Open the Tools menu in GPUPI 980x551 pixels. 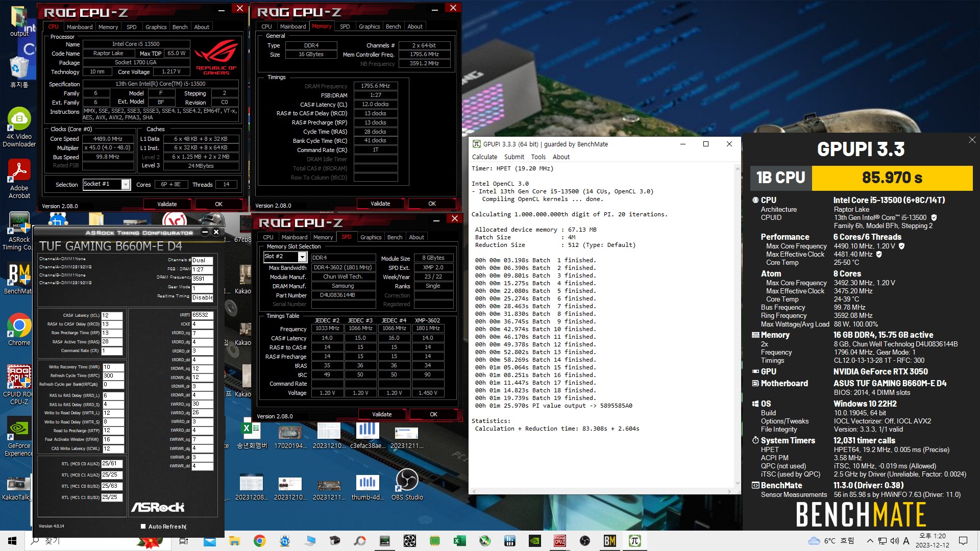(538, 157)
